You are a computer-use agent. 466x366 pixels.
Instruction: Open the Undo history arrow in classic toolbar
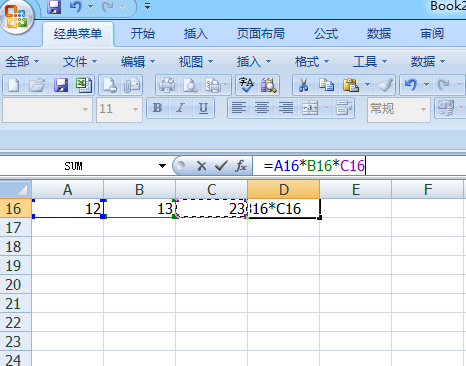[x=426, y=85]
